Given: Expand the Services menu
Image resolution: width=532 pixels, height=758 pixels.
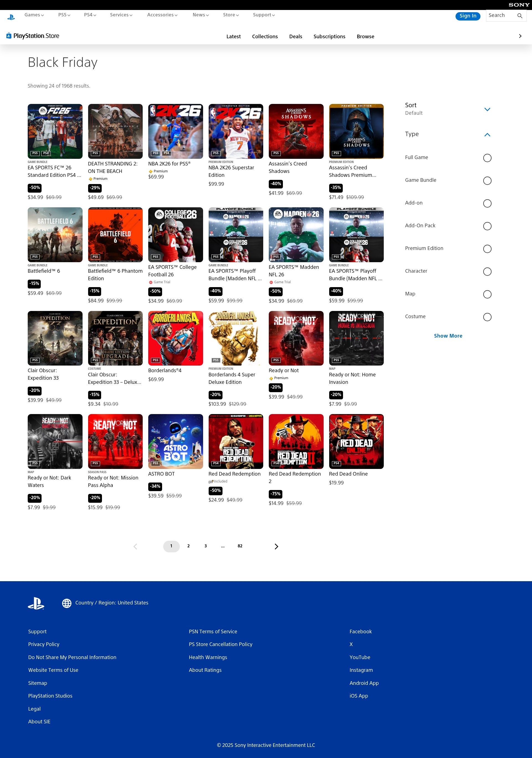Looking at the screenshot, I should point(121,15).
